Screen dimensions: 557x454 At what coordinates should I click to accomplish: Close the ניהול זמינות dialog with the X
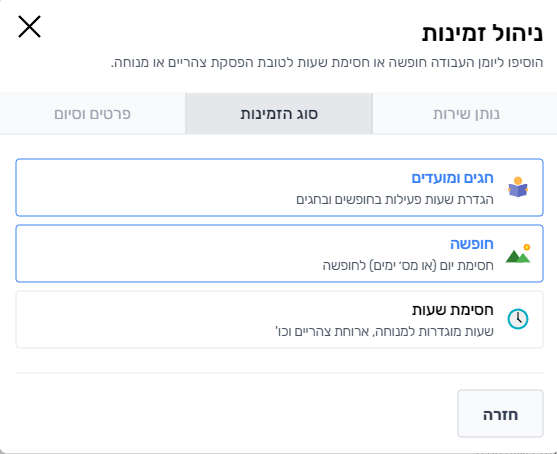tap(29, 27)
